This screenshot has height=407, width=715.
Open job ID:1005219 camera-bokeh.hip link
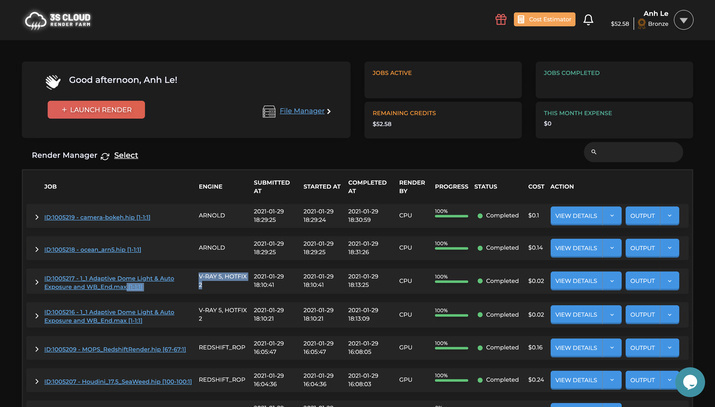pos(97,217)
